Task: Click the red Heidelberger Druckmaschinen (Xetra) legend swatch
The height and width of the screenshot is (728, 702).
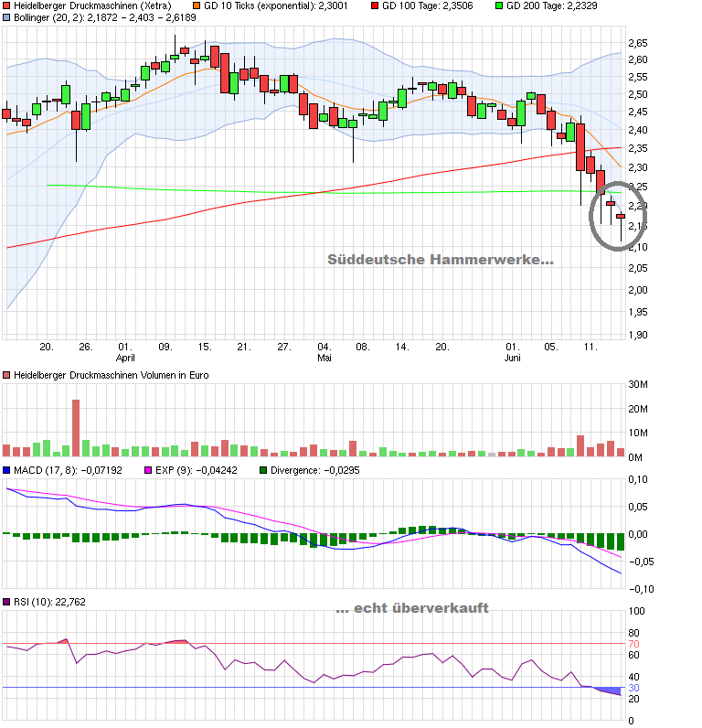Action: coord(6,6)
